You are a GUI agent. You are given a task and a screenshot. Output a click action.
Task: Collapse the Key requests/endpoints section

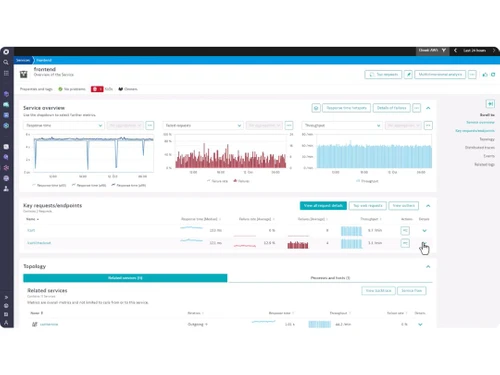(428, 206)
